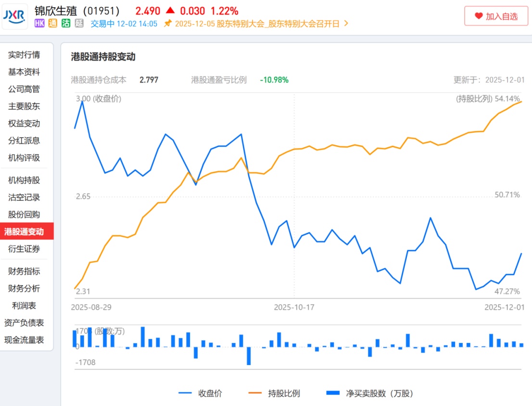Toggle the 净买卖股数 legend series
This screenshot has height=406, width=532.
[370, 393]
